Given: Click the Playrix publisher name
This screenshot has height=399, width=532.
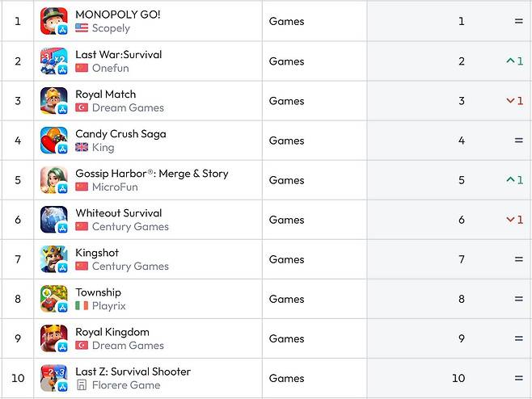Looking at the screenshot, I should (109, 306).
